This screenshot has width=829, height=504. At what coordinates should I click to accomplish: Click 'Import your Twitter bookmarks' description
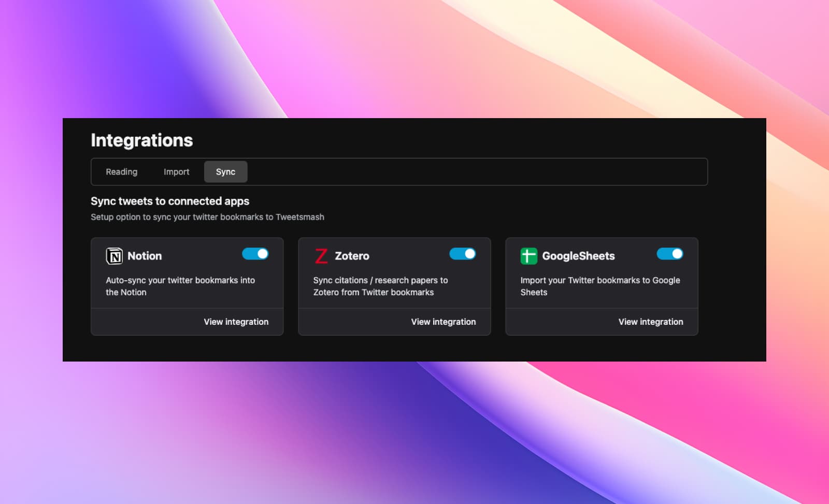point(600,286)
